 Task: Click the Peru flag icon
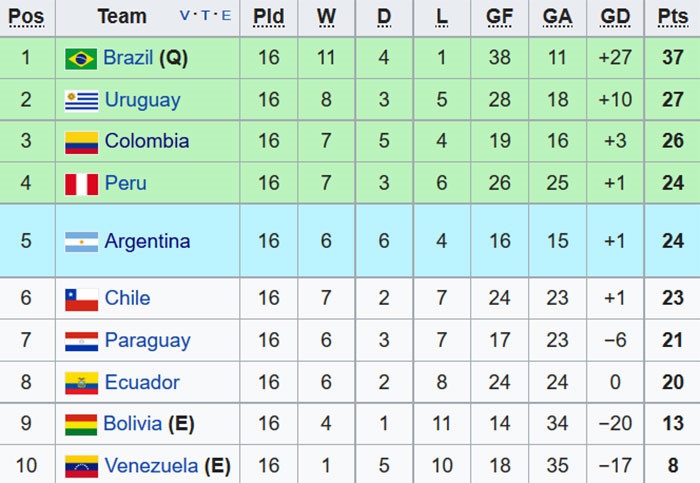tap(81, 184)
